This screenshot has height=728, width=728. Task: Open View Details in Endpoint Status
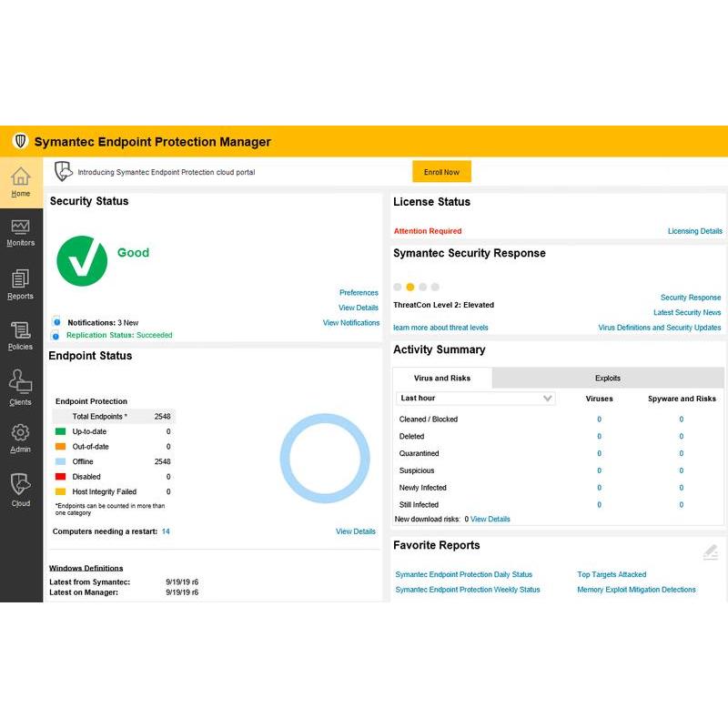[x=355, y=531]
